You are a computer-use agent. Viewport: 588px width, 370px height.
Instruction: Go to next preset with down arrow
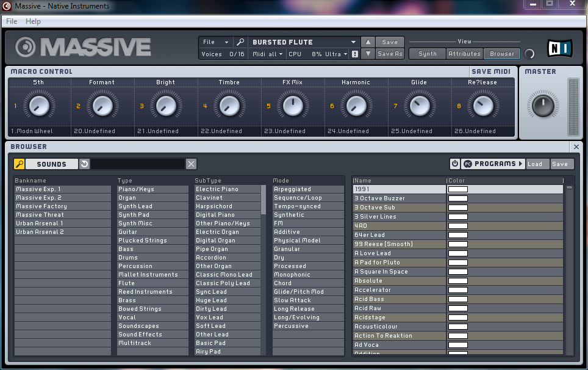[368, 54]
